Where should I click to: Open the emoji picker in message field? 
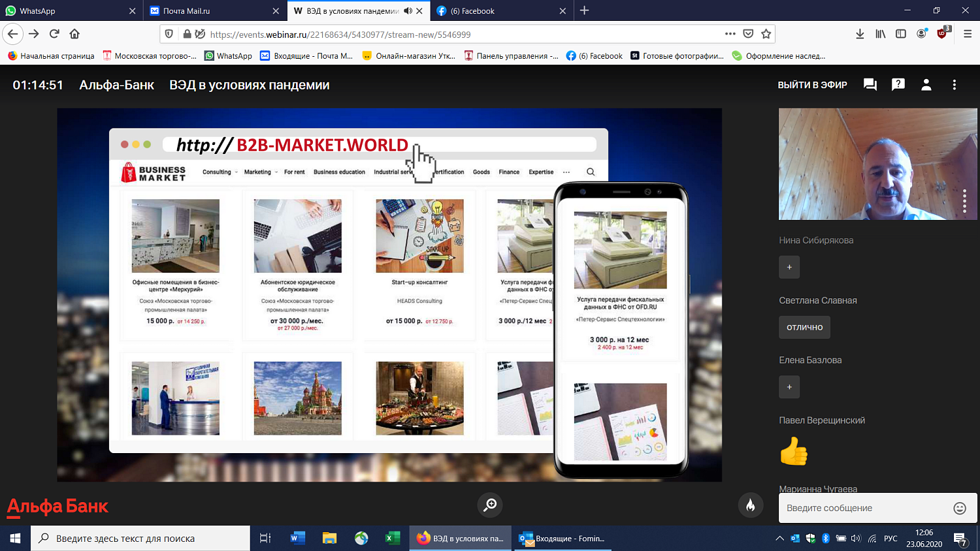coord(960,508)
